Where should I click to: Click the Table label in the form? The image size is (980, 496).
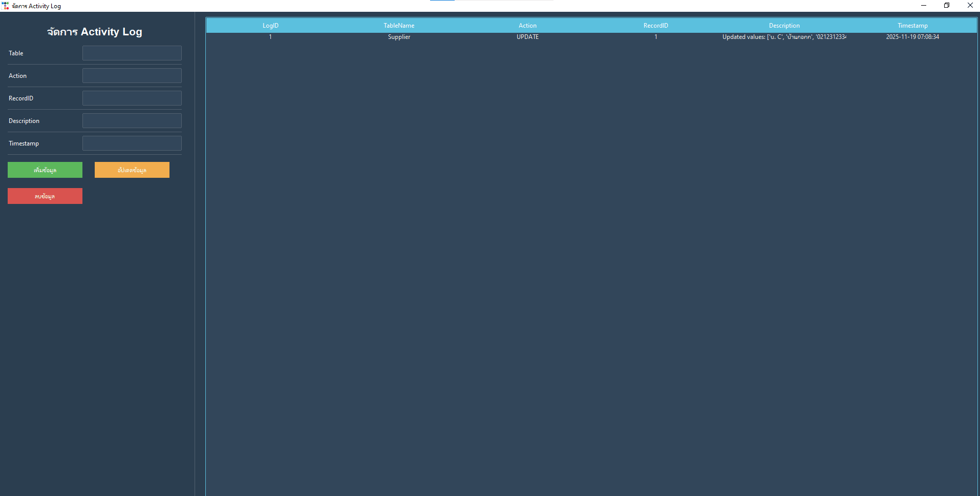point(16,53)
